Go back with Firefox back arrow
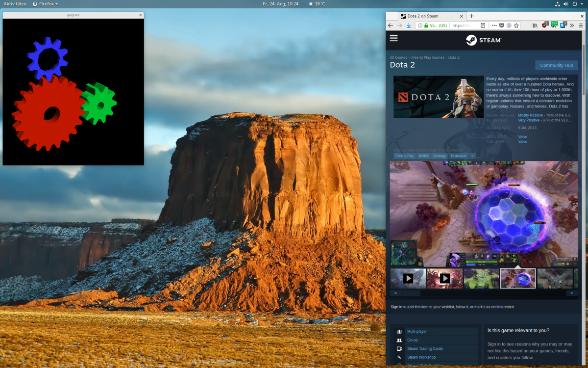Viewport: 588px width, 368px height. (391, 26)
